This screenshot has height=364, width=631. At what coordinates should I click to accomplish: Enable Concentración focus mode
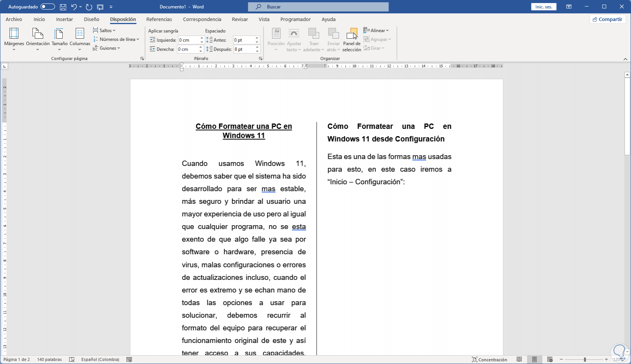tap(490, 359)
